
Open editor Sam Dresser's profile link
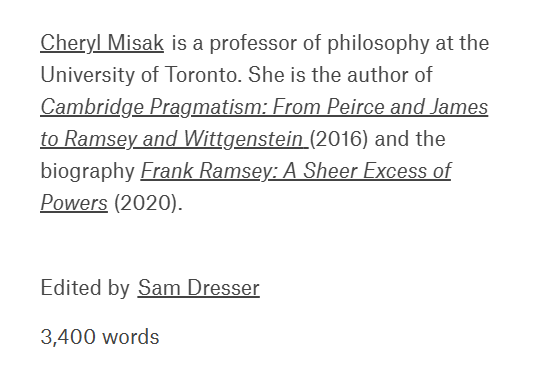(199, 287)
